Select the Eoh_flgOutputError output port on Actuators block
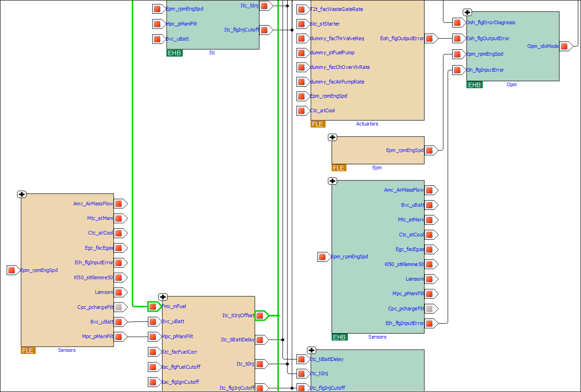This screenshot has width=581, height=392. [429, 39]
